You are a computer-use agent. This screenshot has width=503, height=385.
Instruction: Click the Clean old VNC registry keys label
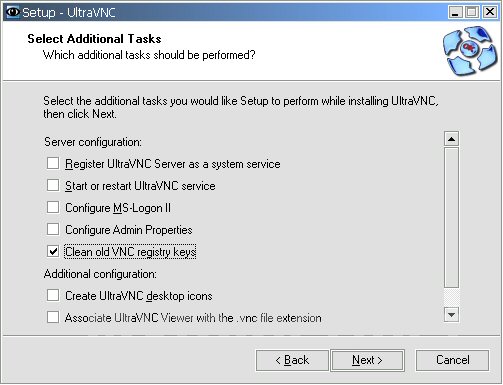(130, 252)
